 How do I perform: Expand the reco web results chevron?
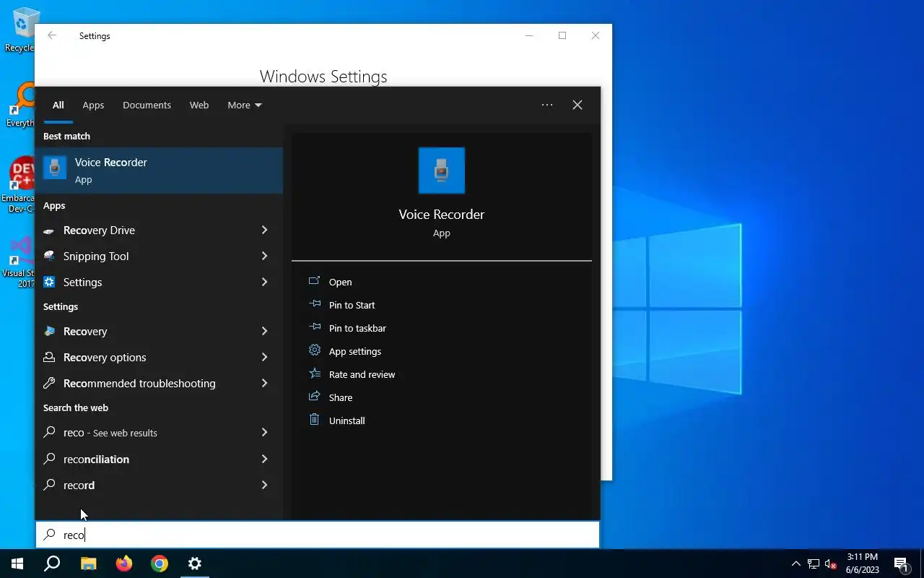tap(264, 432)
